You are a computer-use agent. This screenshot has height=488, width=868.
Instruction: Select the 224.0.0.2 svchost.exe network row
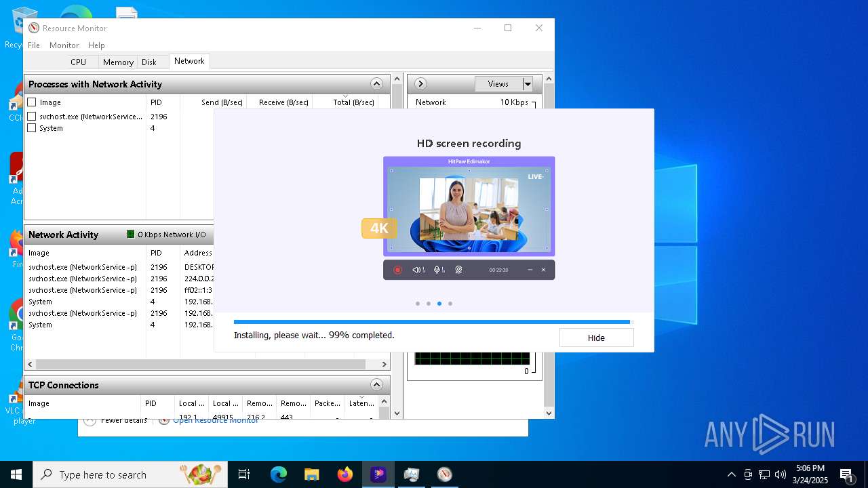(x=120, y=279)
